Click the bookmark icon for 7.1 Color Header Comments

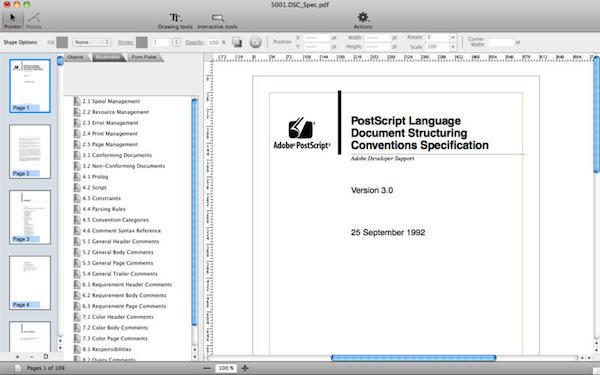[x=77, y=317]
